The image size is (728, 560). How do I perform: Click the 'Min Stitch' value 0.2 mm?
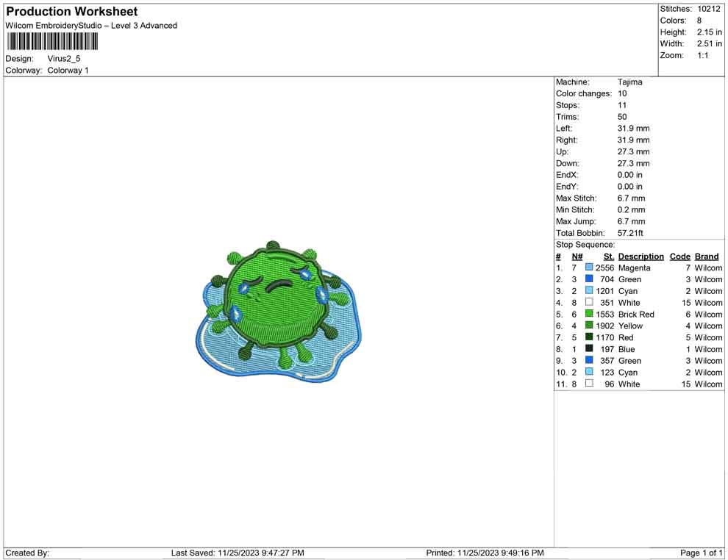coord(631,209)
